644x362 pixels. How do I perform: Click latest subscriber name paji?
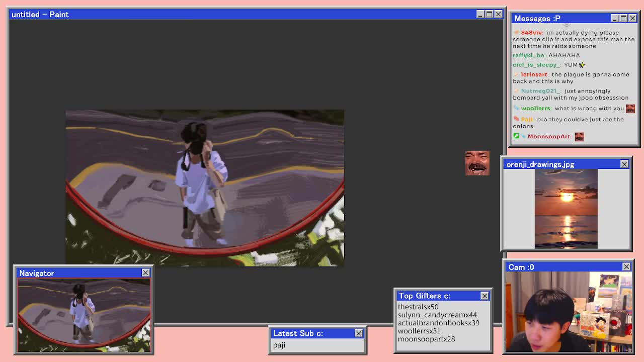(x=279, y=345)
